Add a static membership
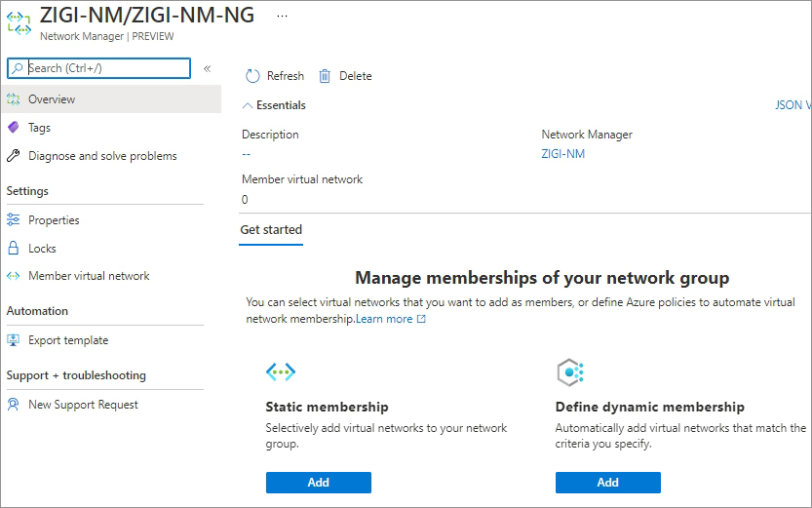 [318, 483]
